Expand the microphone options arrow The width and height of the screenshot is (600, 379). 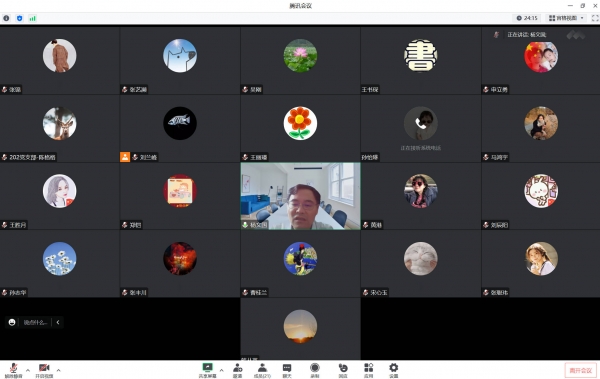coord(28,370)
